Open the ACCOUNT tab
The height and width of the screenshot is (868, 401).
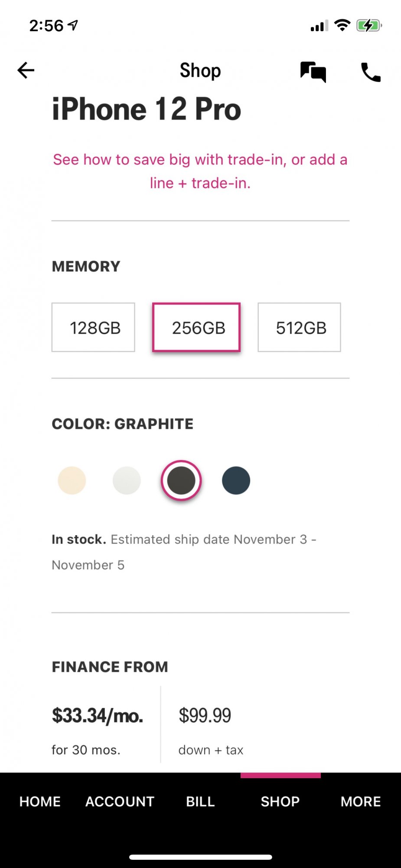[120, 801]
